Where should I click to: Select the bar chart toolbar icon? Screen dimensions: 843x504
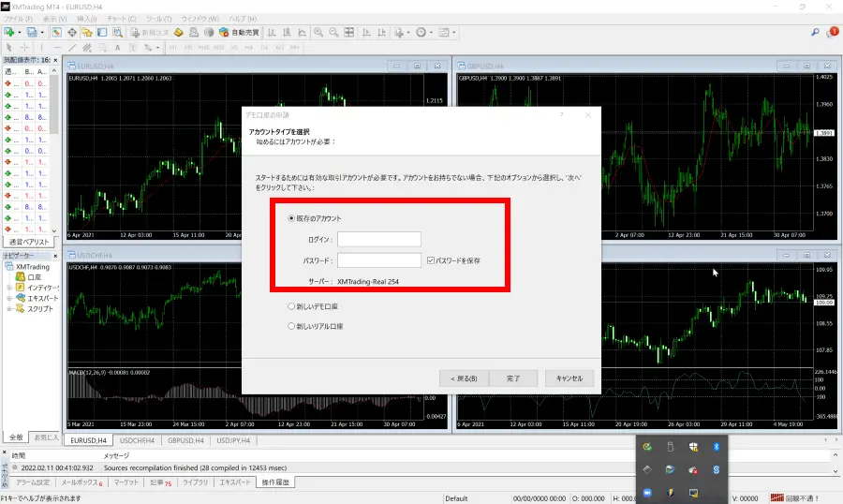pos(272,32)
